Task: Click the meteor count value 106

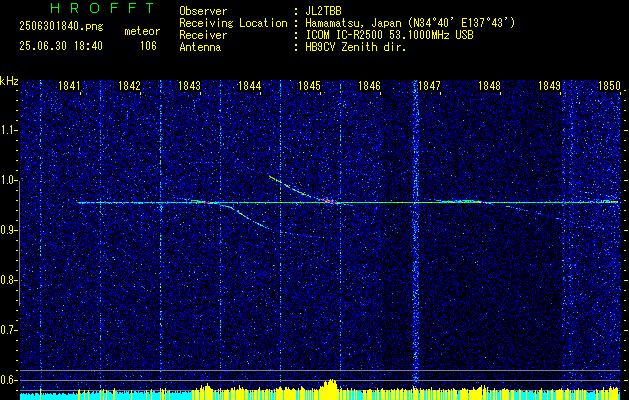Action: (148, 46)
